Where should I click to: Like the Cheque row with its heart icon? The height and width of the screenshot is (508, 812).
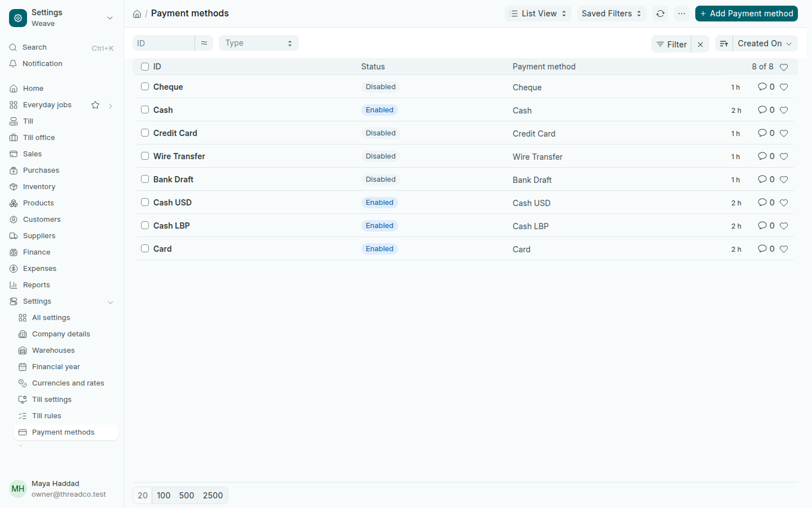pos(784,87)
